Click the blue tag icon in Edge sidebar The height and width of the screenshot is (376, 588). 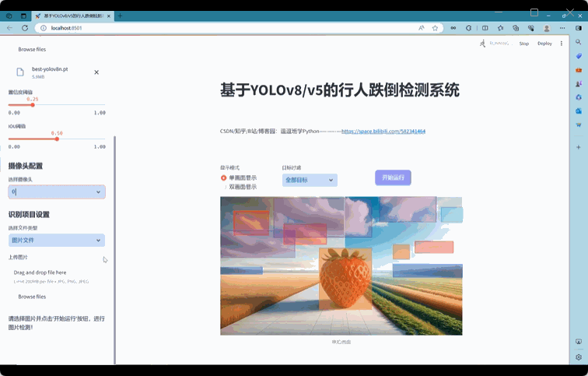579,56
